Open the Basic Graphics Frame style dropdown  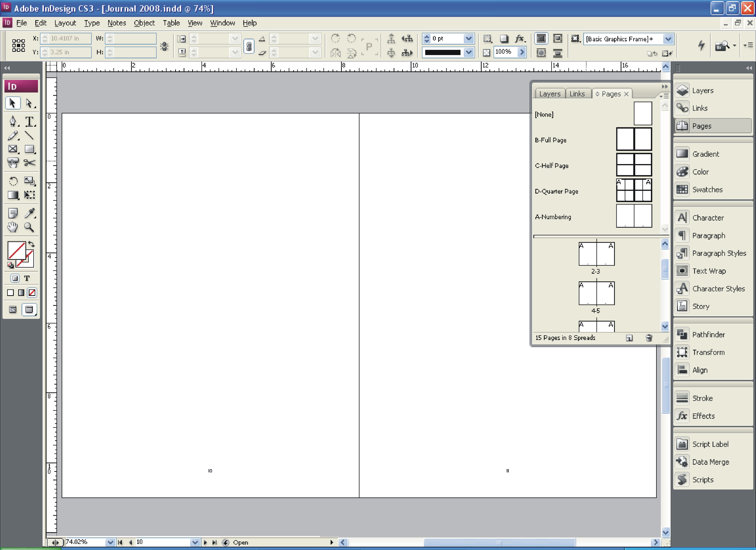click(668, 39)
